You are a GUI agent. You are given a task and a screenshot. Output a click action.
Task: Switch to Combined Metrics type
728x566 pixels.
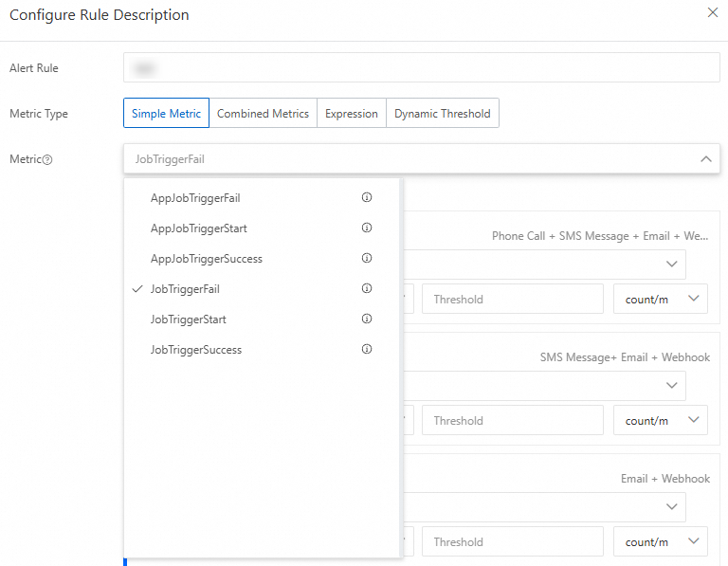tap(263, 114)
